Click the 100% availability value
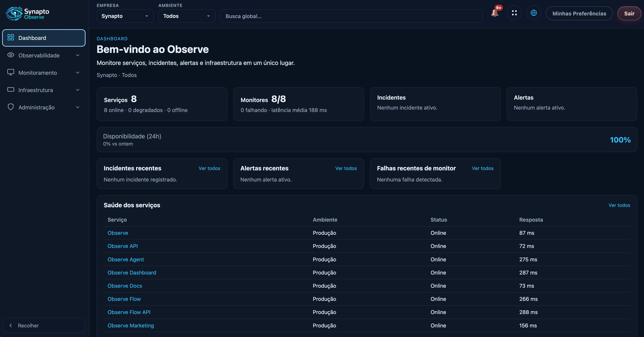This screenshot has width=644, height=337. tap(620, 140)
